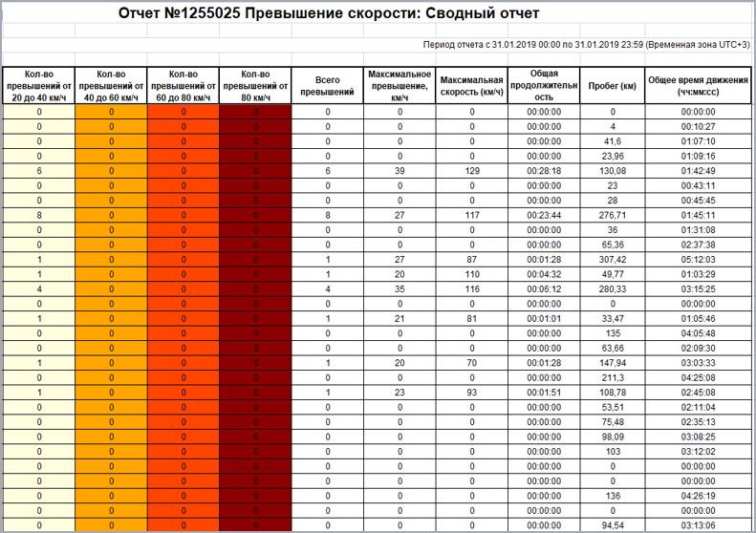Select the 'Кол-во превышений от 20 до 40 км/ч' header
Viewport: 756px width, 533px height.
(39, 86)
